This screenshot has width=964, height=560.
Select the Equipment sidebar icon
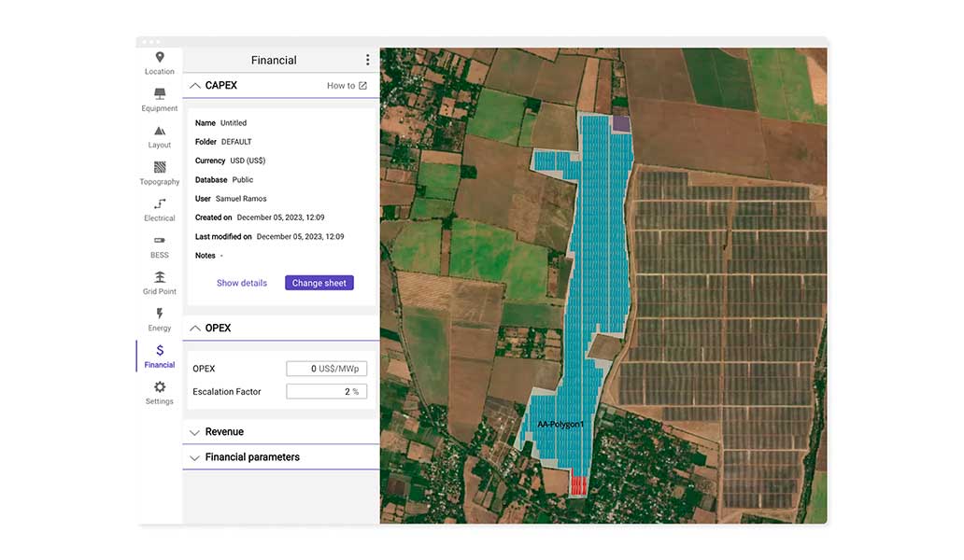click(x=160, y=99)
